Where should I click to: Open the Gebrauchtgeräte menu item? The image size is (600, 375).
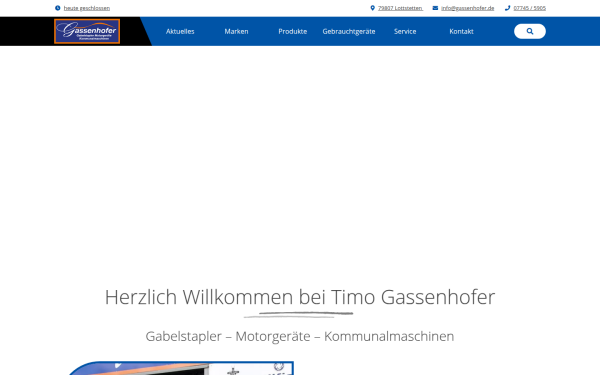point(349,31)
